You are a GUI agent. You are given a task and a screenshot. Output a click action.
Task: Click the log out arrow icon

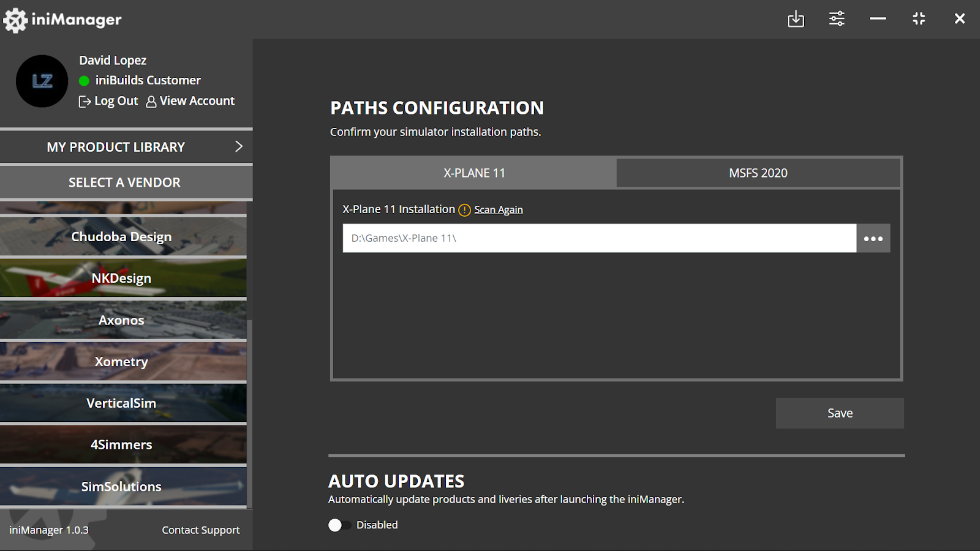point(85,102)
